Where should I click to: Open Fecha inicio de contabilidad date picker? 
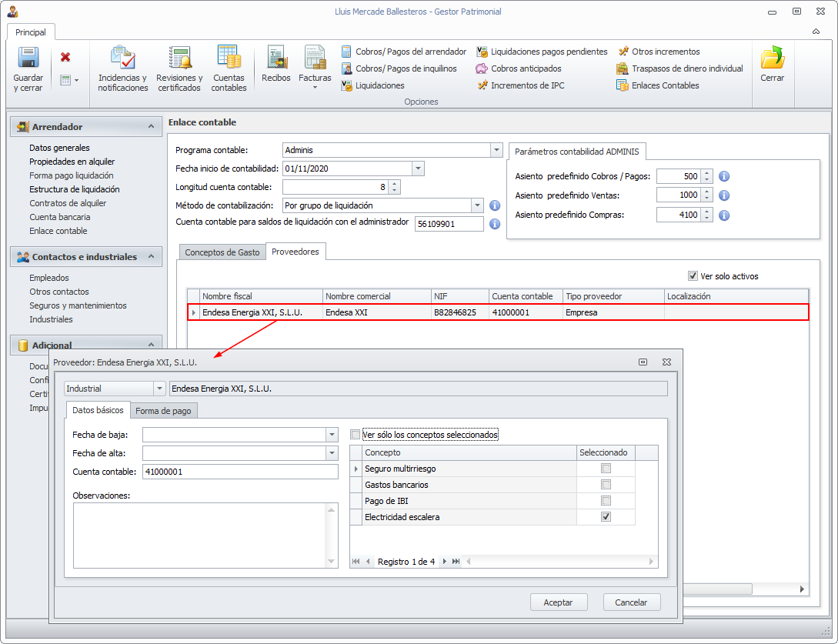click(x=419, y=169)
